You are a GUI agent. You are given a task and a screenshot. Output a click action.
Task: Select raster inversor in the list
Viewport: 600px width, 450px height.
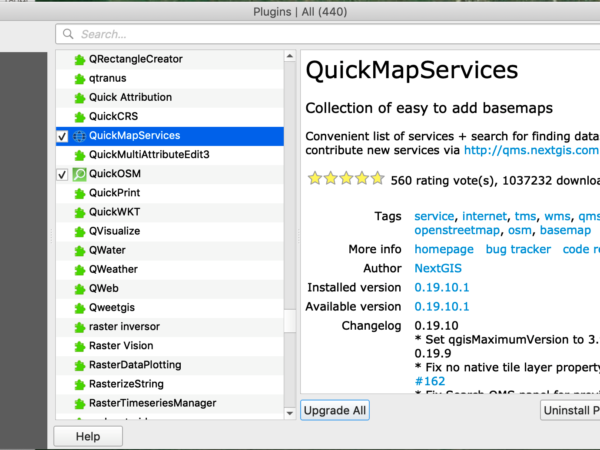pyautogui.click(x=170, y=327)
